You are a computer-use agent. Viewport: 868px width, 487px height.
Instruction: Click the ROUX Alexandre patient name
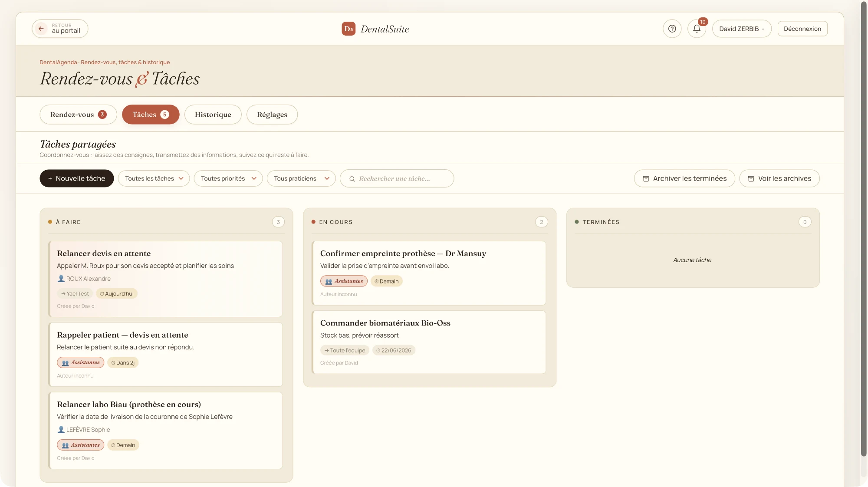point(89,279)
